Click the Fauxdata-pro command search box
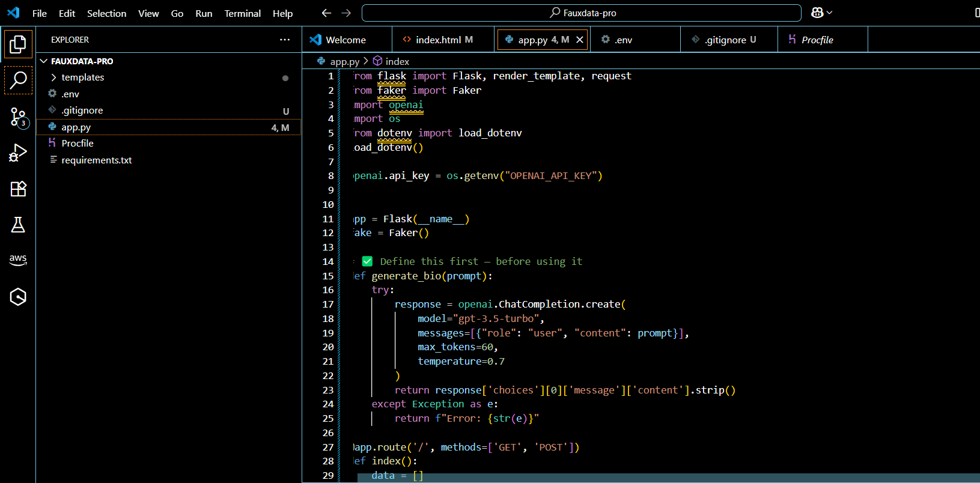This screenshot has height=483, width=980. point(581,13)
